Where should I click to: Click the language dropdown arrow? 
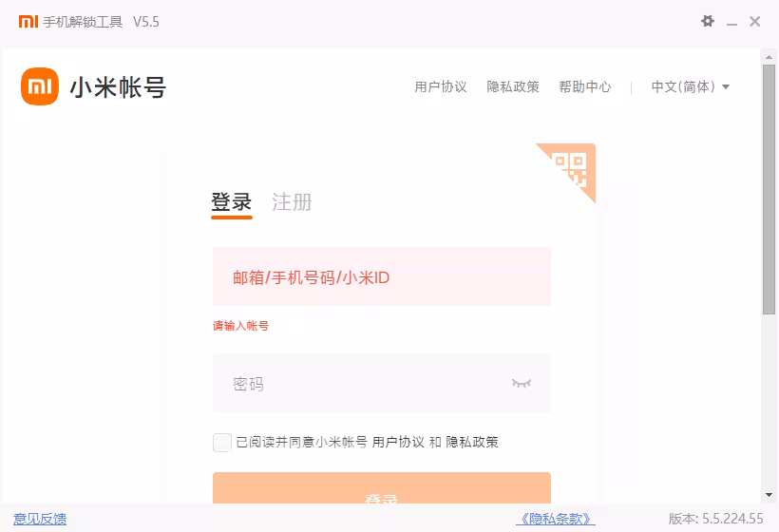726,86
